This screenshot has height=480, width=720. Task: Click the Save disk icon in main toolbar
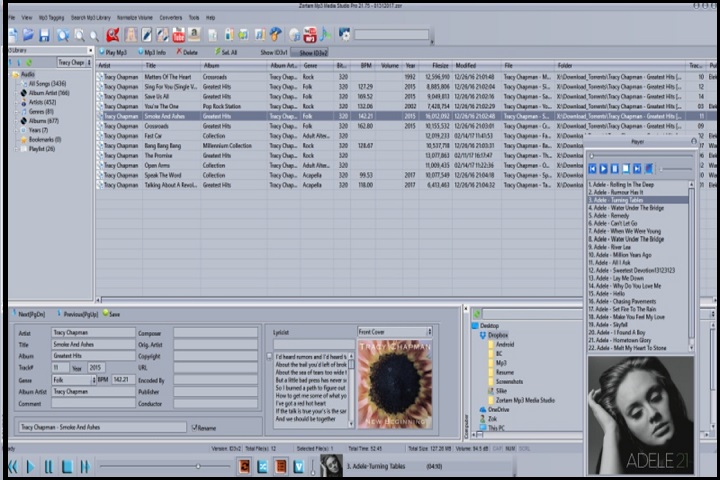click(x=44, y=35)
